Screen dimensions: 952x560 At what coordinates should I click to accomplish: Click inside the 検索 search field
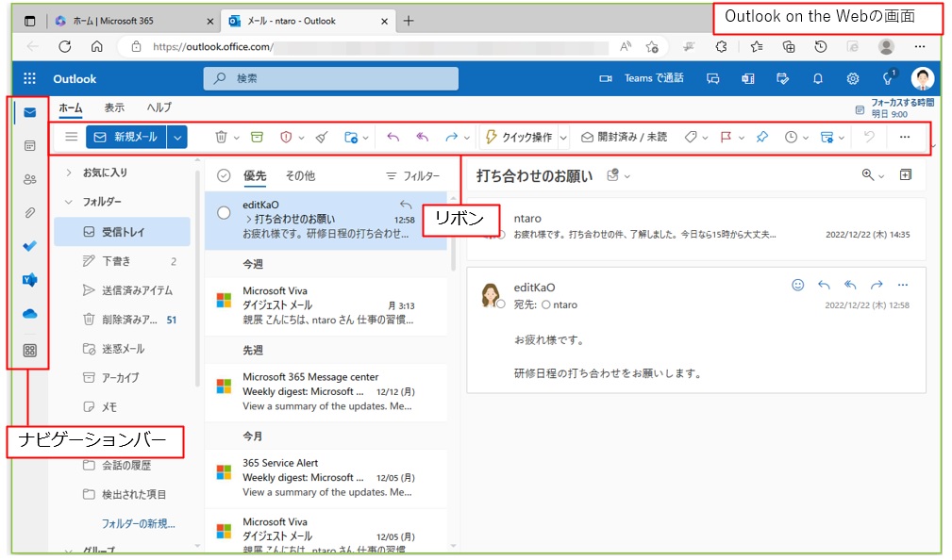point(329,78)
